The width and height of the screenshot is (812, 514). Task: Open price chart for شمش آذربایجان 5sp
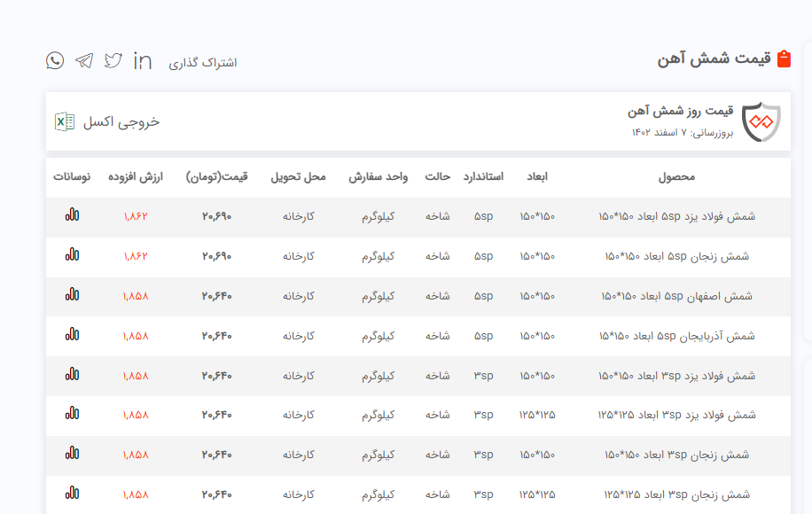[72, 335]
